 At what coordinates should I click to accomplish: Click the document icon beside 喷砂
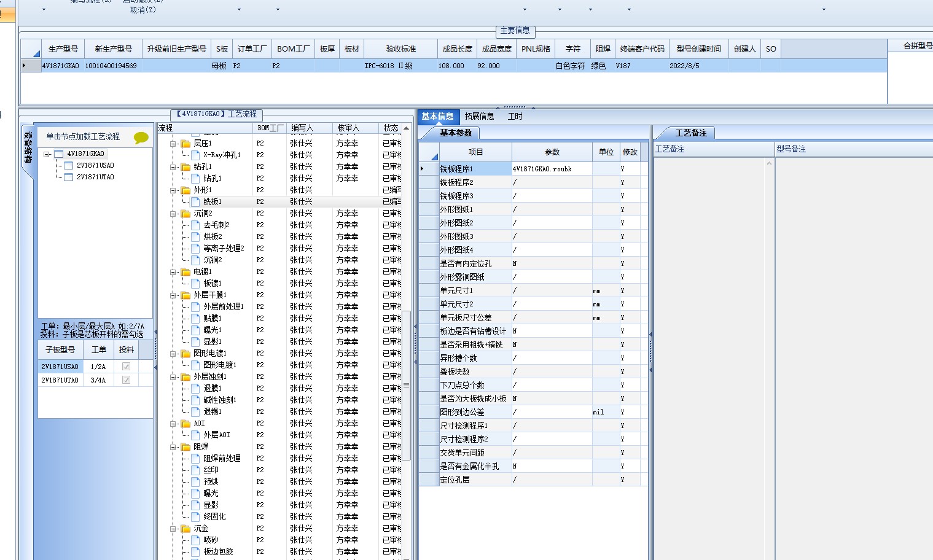tap(195, 540)
